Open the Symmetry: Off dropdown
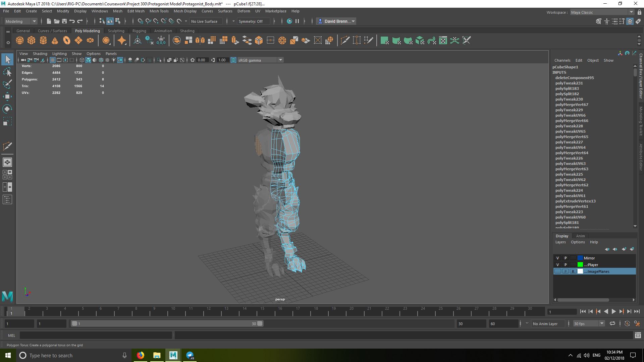Screen dimensions: 644x362 point(254,21)
